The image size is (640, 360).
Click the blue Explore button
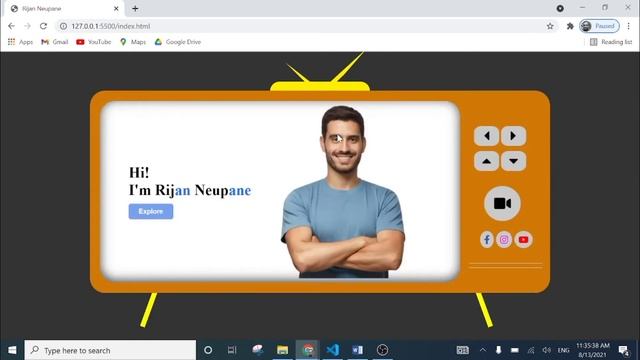click(151, 211)
